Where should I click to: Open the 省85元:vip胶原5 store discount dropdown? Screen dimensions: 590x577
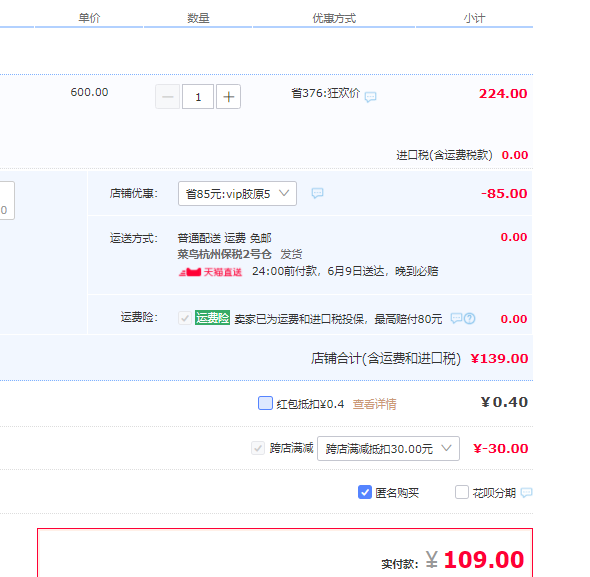(x=237, y=193)
